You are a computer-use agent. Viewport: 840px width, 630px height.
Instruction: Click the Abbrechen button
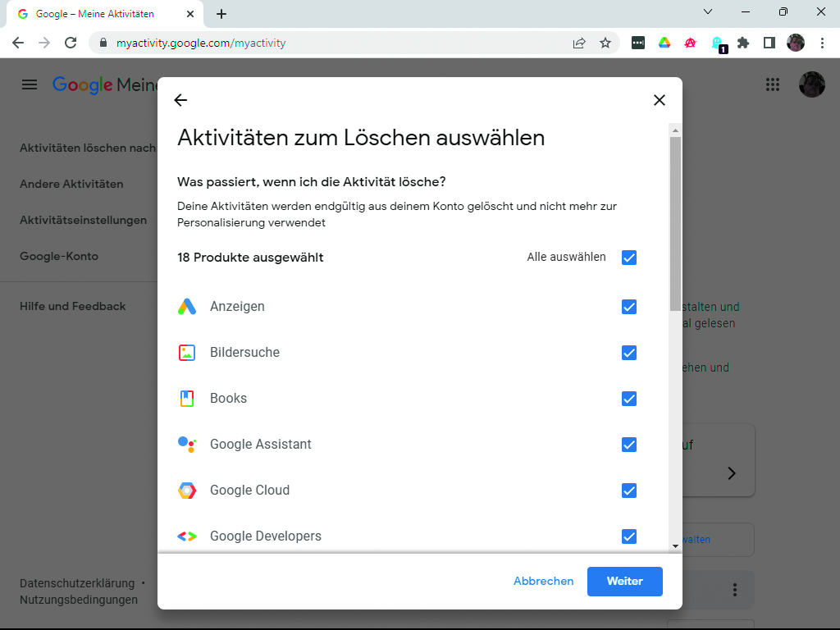click(543, 582)
